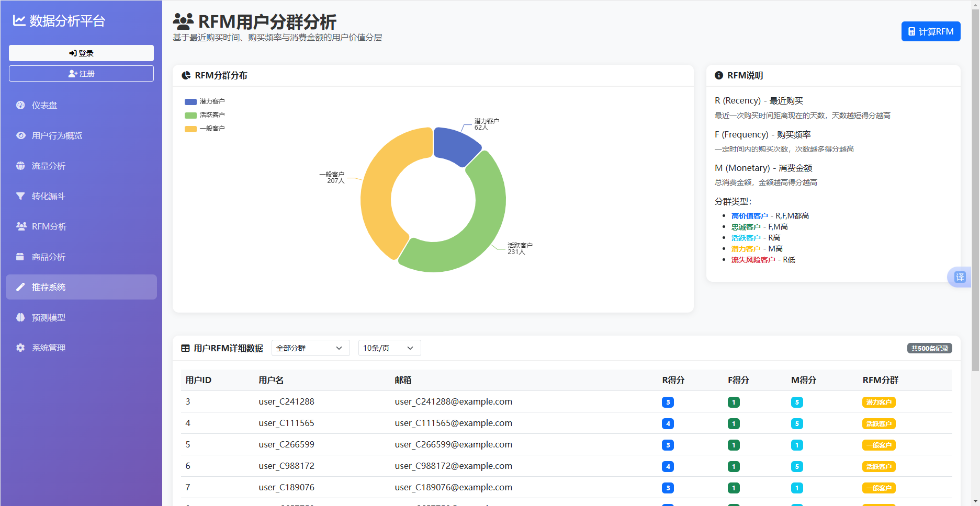Open the 10条/页 page size dropdown
980x506 pixels.
tap(389, 348)
